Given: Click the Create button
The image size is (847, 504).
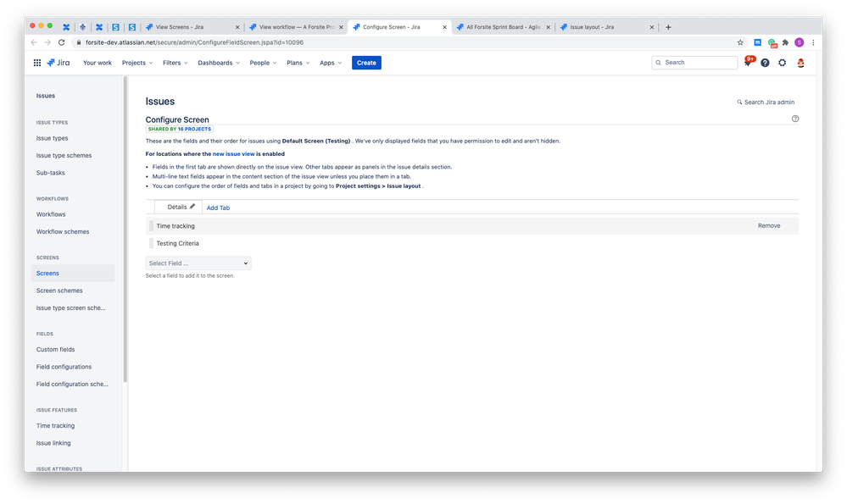Looking at the screenshot, I should [x=366, y=64].
